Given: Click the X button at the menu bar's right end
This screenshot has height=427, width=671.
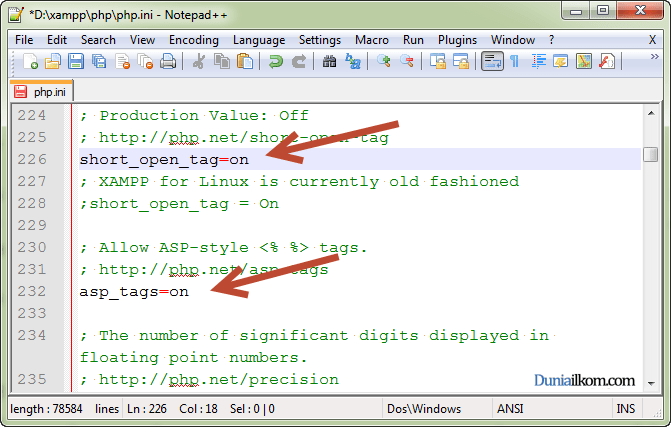Looking at the screenshot, I should click(x=652, y=40).
